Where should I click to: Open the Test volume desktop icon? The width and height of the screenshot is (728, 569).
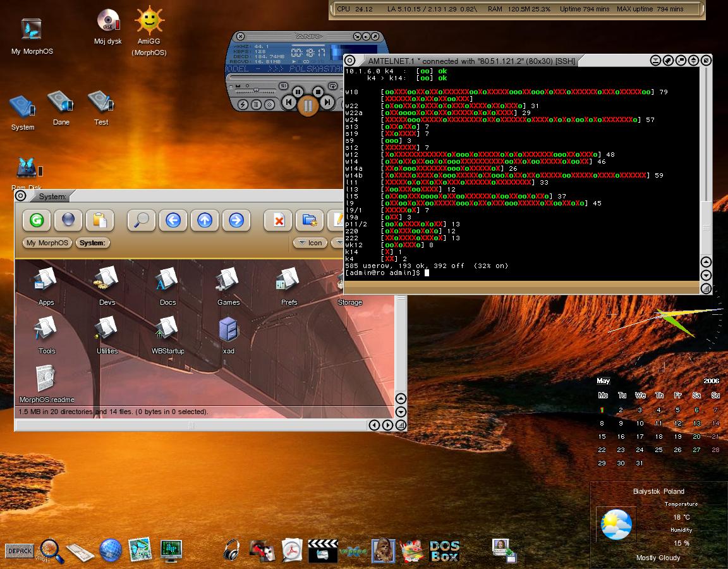(x=101, y=102)
